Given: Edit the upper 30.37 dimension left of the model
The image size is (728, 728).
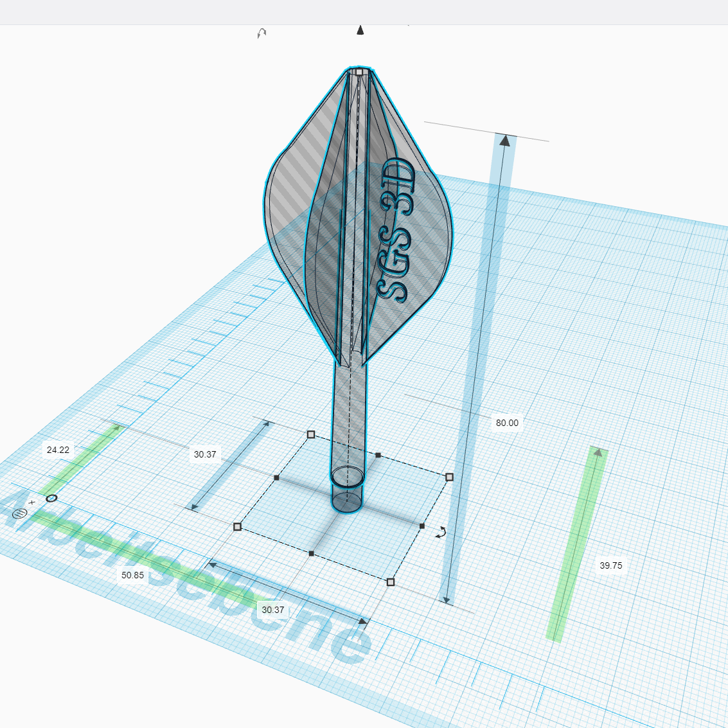Looking at the screenshot, I should (205, 454).
